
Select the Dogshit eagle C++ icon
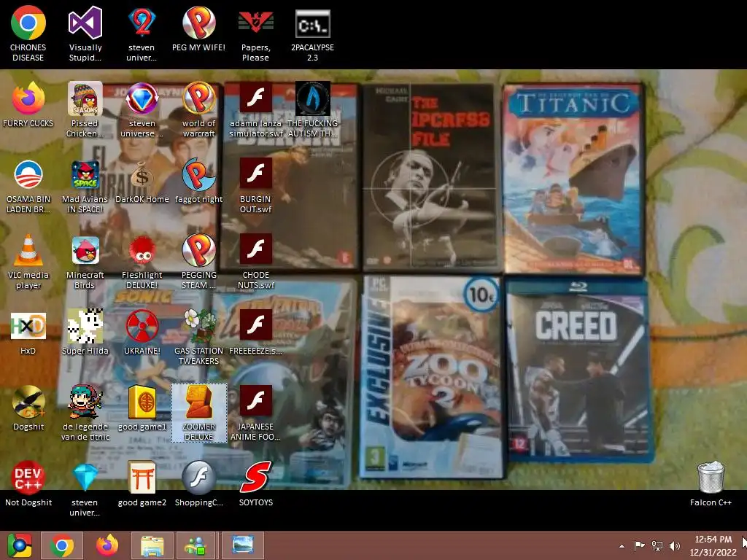(x=28, y=408)
